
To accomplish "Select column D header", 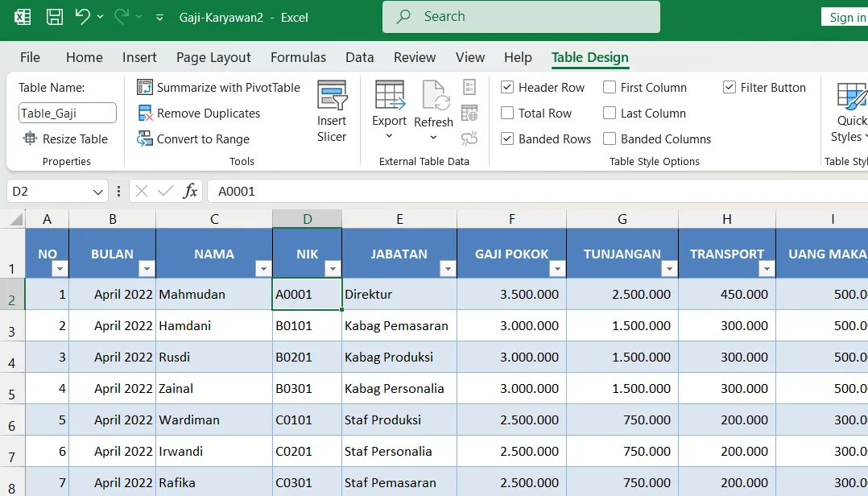I will [308, 219].
